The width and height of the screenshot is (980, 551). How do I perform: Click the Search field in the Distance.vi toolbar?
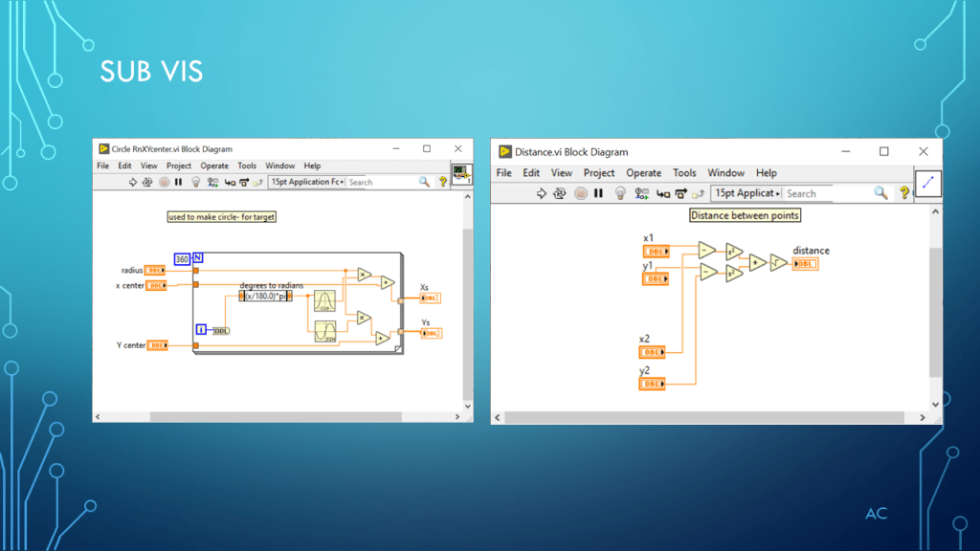(x=825, y=193)
